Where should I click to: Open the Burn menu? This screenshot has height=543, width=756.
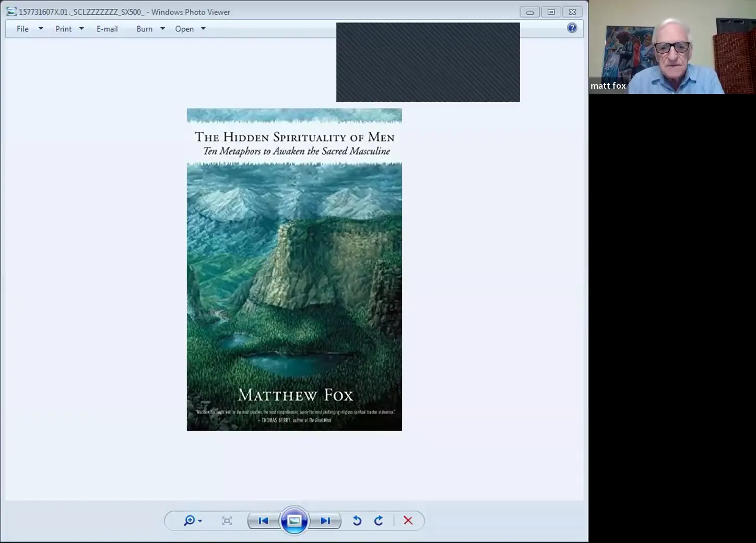click(x=145, y=29)
